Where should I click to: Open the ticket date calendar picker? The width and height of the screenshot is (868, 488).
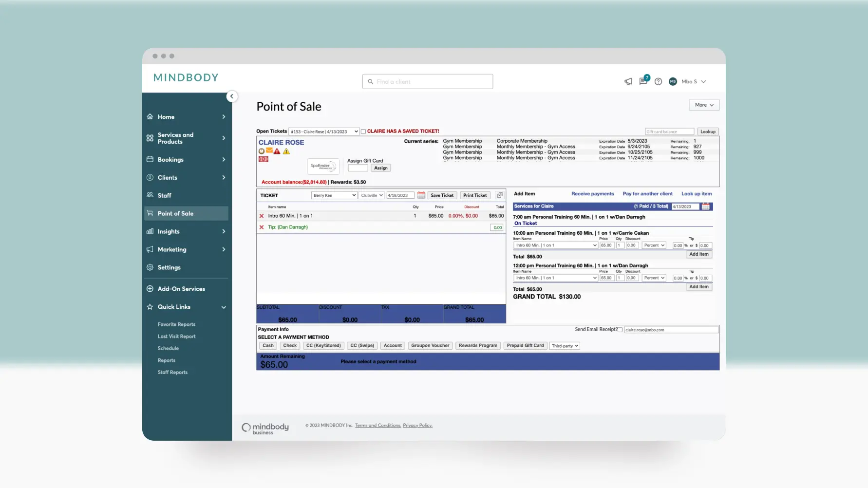421,195
